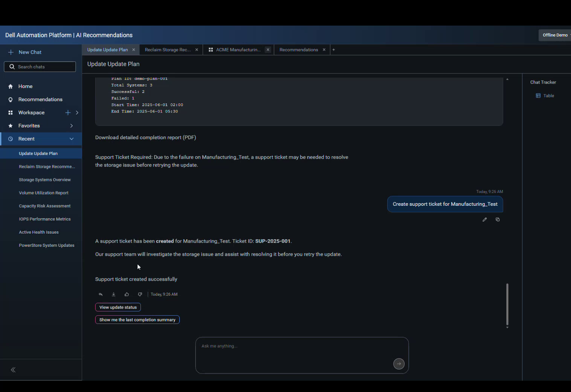Switch to Reclaim Storage Rec... tab
571x392 pixels.
click(168, 50)
